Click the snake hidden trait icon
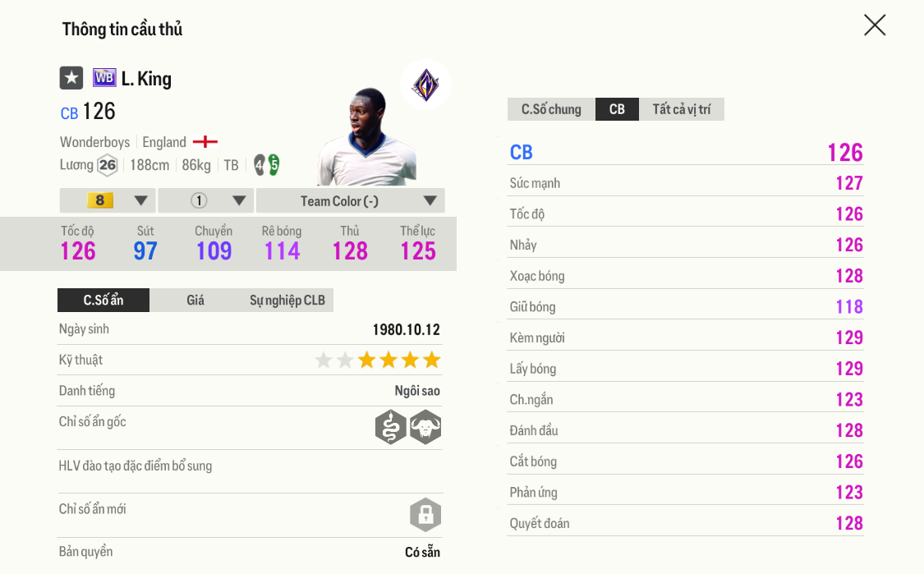Image resolution: width=924 pixels, height=574 pixels. coord(391,427)
